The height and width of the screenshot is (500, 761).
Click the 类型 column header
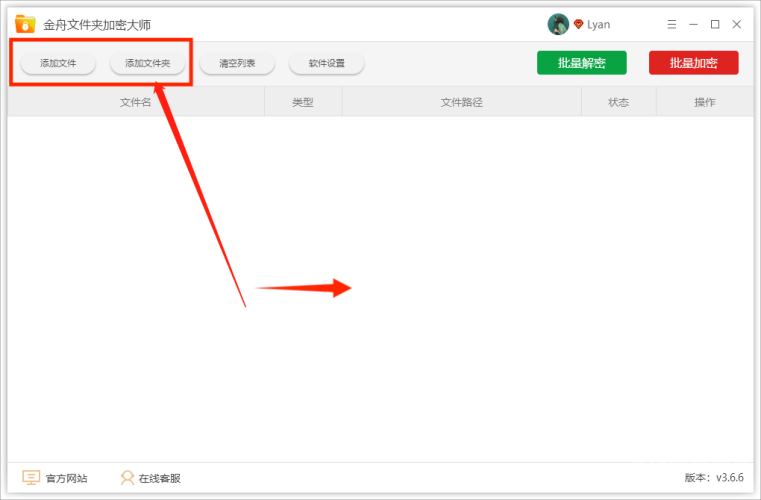click(x=303, y=102)
